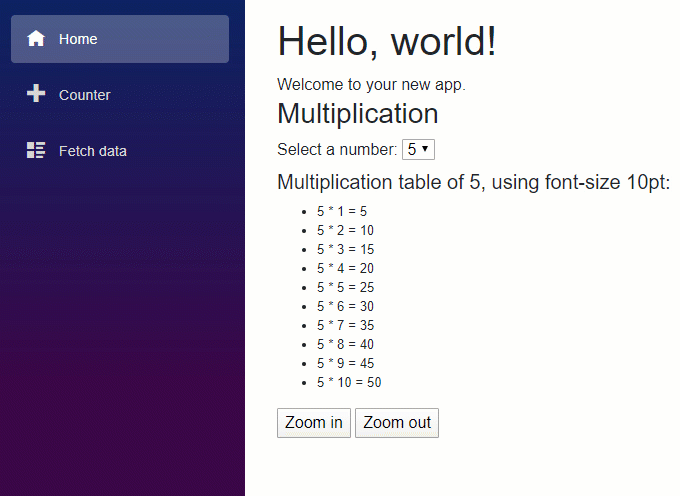This screenshot has height=496, width=680.
Task: Go to the Counter page
Action: [x=85, y=95]
